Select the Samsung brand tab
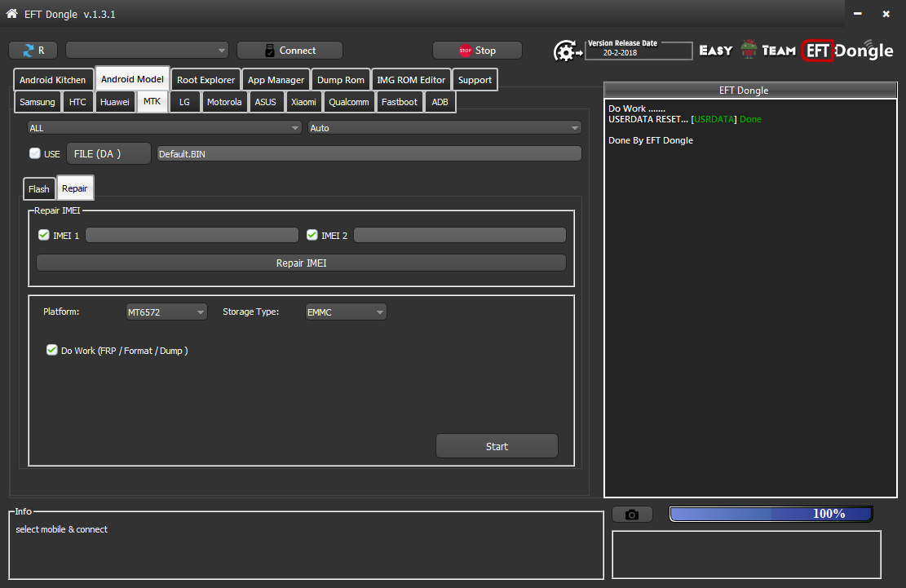 [x=37, y=102]
